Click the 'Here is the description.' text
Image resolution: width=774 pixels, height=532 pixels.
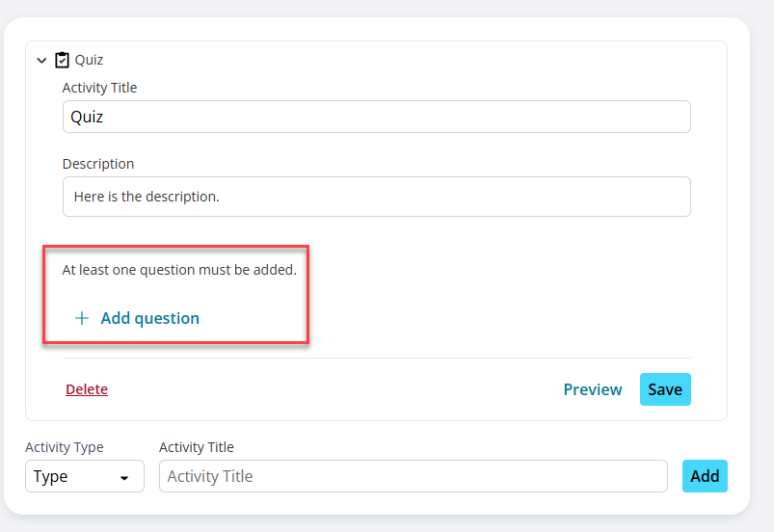pyautogui.click(x=147, y=197)
